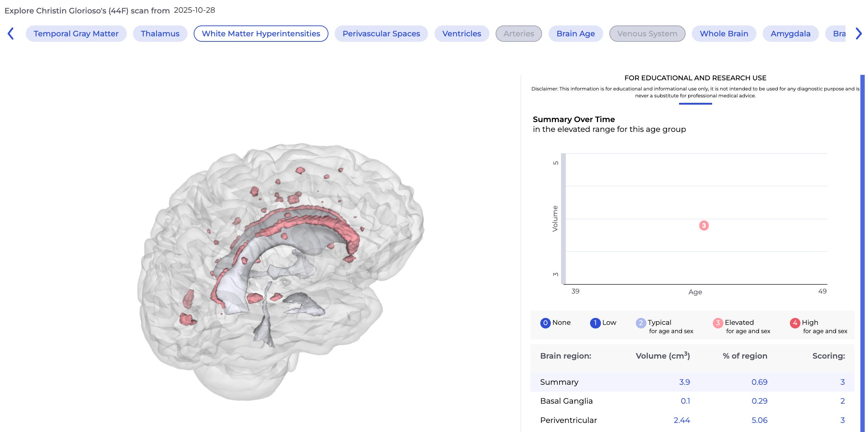Click the left carousel arrow
This screenshot has width=868, height=432.
pyautogui.click(x=11, y=34)
